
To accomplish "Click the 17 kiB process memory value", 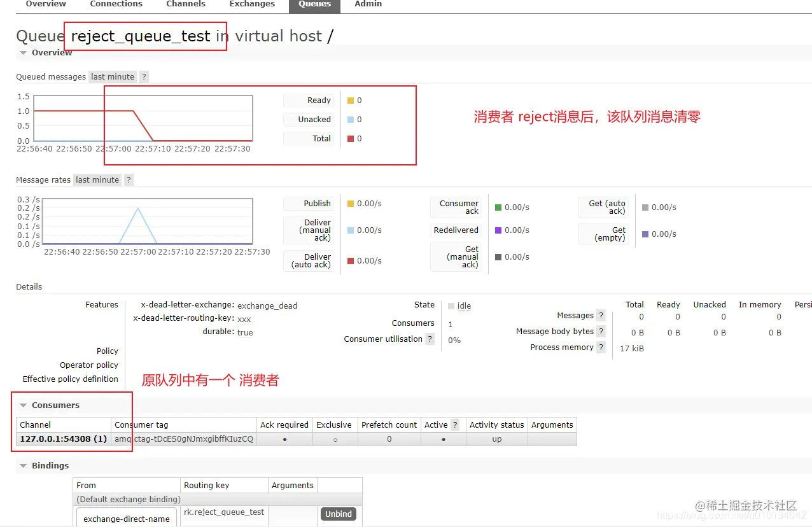I will (x=632, y=349).
